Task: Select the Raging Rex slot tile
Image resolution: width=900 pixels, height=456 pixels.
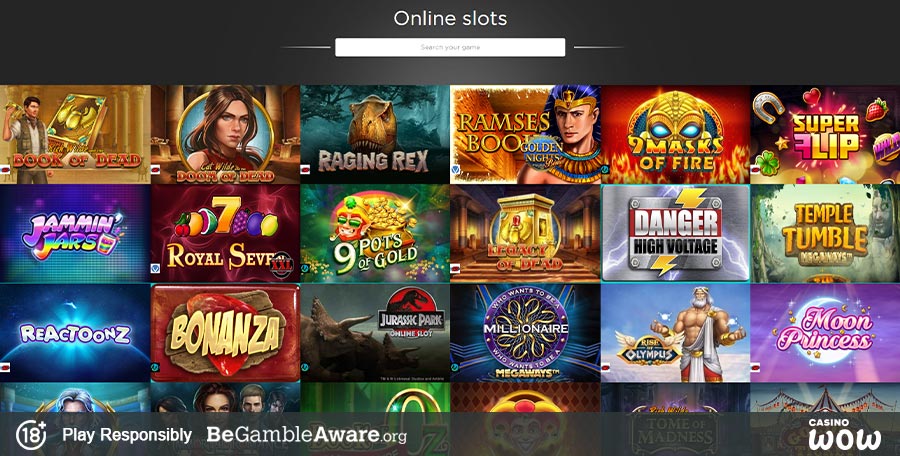Action: click(375, 134)
